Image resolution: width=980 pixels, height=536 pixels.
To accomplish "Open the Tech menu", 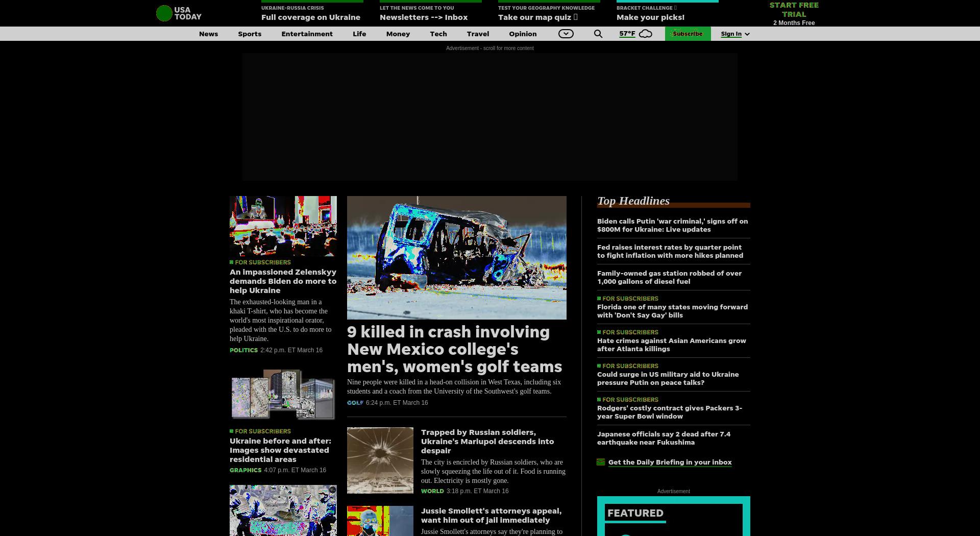I will (x=438, y=34).
